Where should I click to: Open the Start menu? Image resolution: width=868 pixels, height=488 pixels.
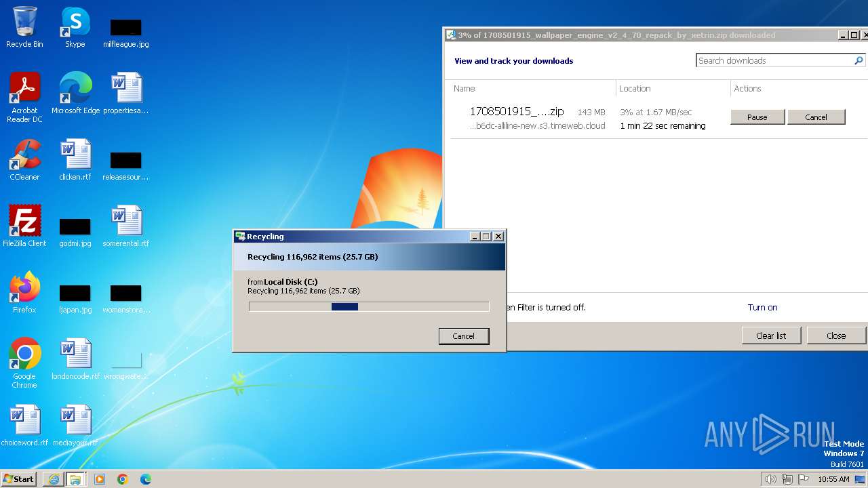[x=18, y=479]
